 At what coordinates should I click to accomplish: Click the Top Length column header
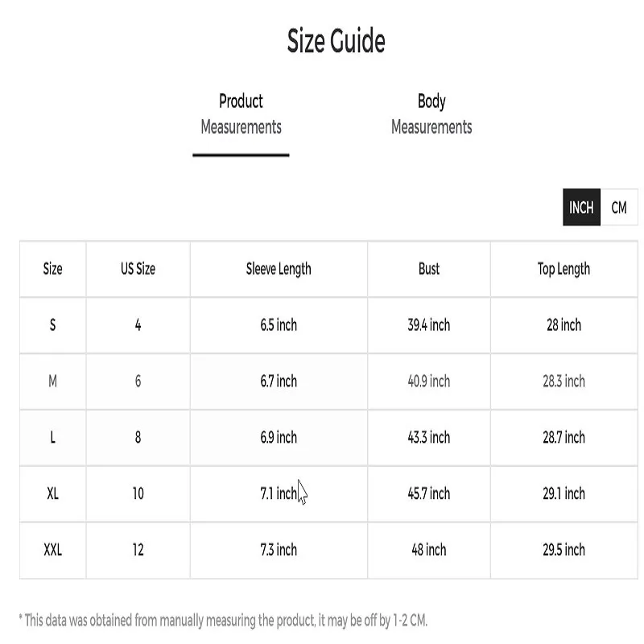coord(564,269)
